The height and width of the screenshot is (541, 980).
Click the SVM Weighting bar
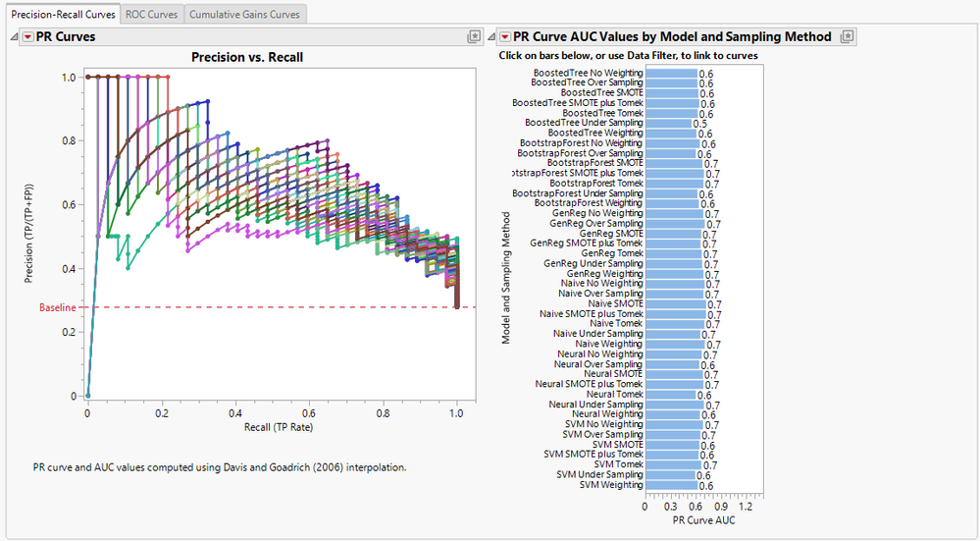click(x=671, y=485)
